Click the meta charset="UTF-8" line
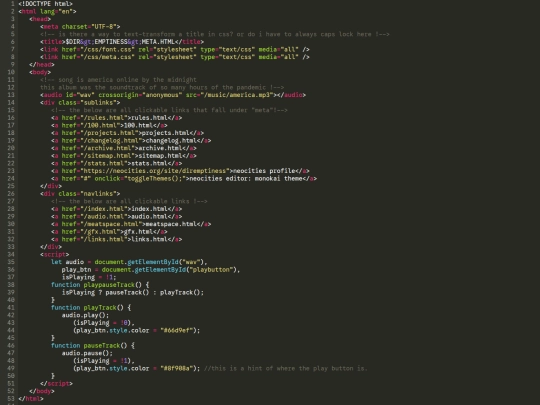The height and width of the screenshot is (405, 540). point(80,27)
